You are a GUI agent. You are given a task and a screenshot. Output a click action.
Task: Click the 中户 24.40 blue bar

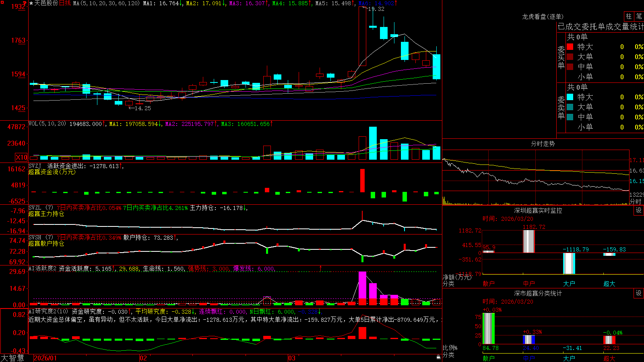tap(528, 339)
